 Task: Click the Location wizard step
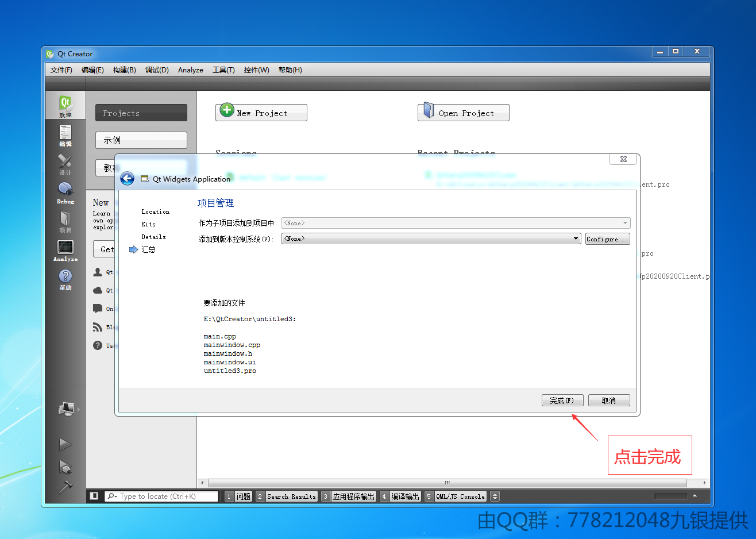[x=156, y=211]
